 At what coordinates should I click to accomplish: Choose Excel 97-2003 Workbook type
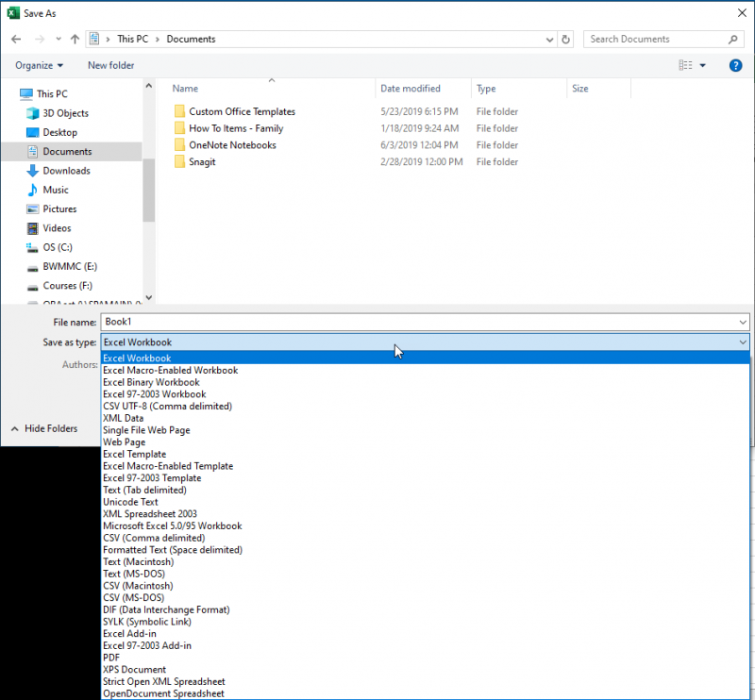(x=426, y=394)
